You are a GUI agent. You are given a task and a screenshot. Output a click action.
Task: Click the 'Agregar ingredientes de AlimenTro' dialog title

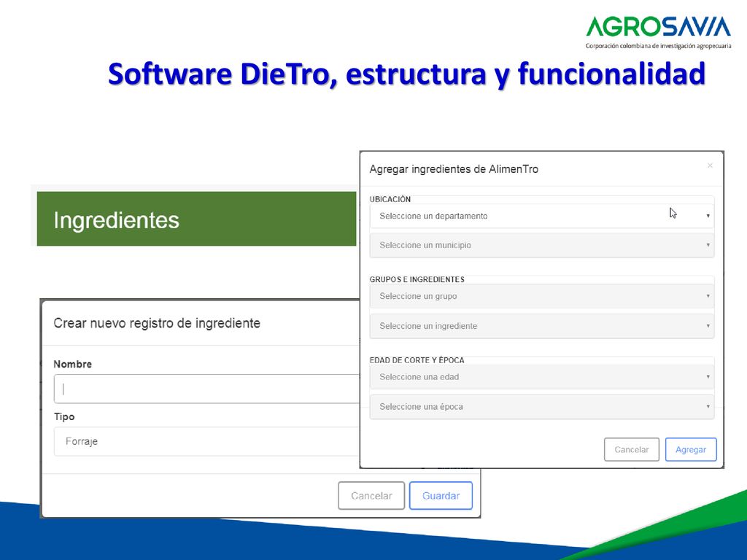pyautogui.click(x=454, y=169)
